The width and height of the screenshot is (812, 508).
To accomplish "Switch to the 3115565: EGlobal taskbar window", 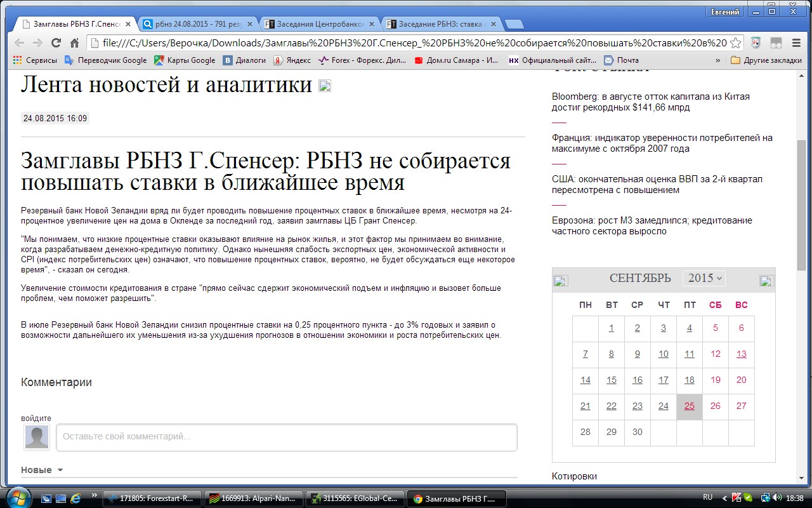I will pos(355,498).
